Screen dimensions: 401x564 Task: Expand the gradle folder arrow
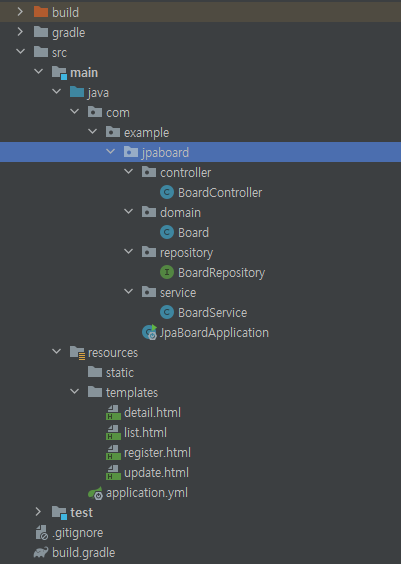point(20,32)
